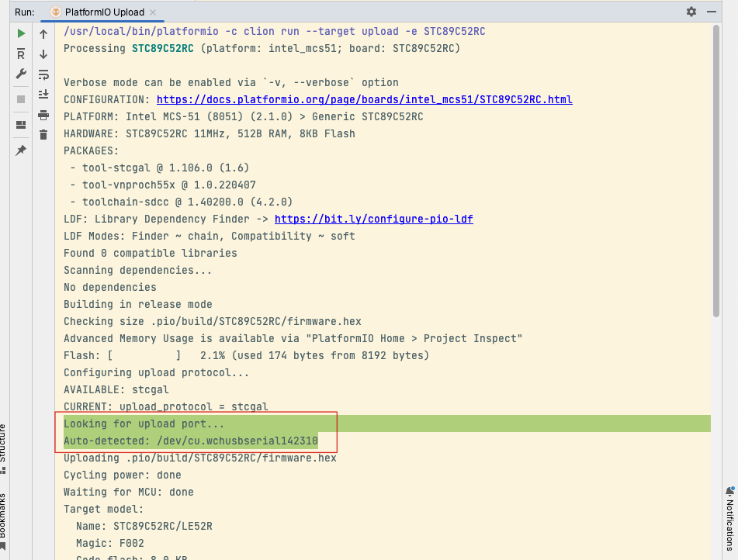This screenshot has height=560, width=738.
Task: Open the STC89C52RC board docs link
Action: pos(364,99)
